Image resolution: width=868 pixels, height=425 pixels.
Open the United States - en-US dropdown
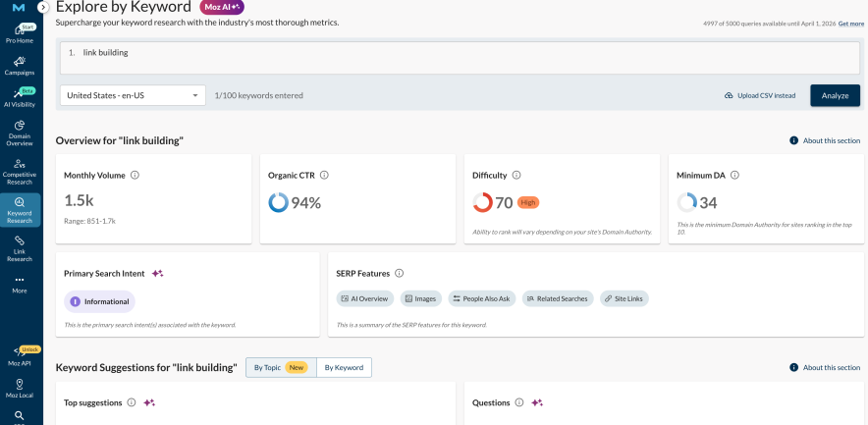pos(132,95)
